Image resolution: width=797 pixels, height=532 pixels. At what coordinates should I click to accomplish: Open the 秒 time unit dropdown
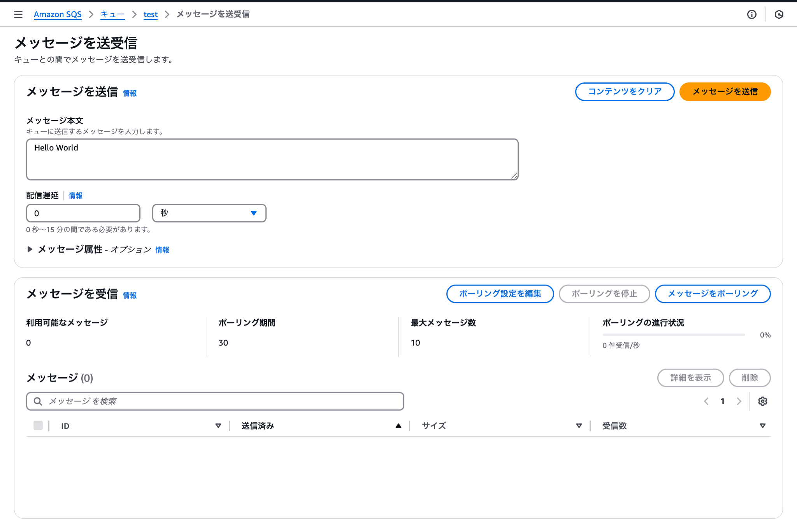209,213
